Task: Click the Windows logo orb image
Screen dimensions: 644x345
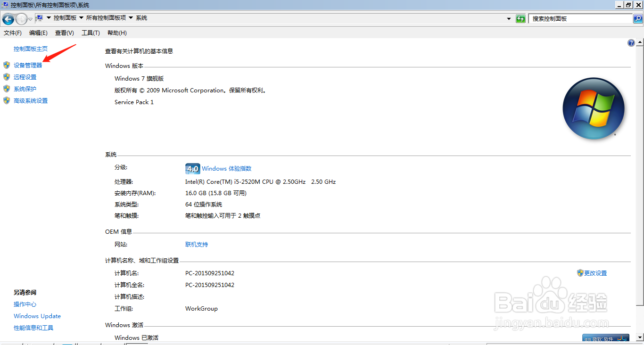Action: [594, 108]
